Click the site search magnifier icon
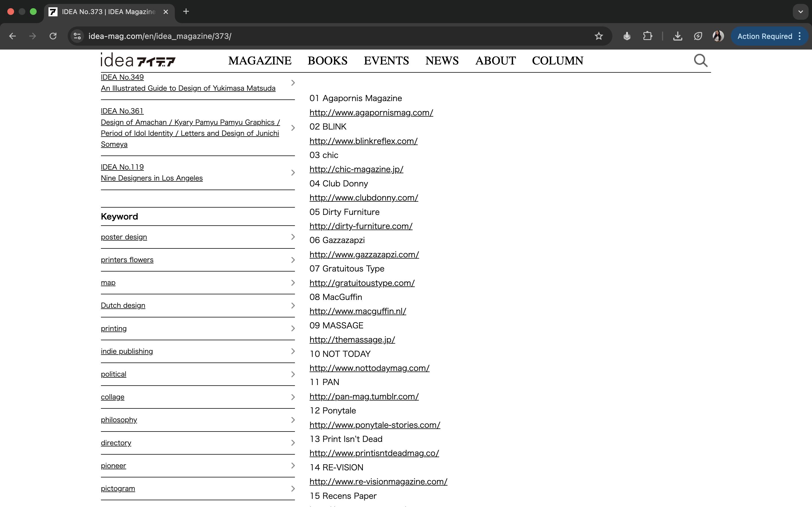Screen dimensions: 812x507 point(700,61)
